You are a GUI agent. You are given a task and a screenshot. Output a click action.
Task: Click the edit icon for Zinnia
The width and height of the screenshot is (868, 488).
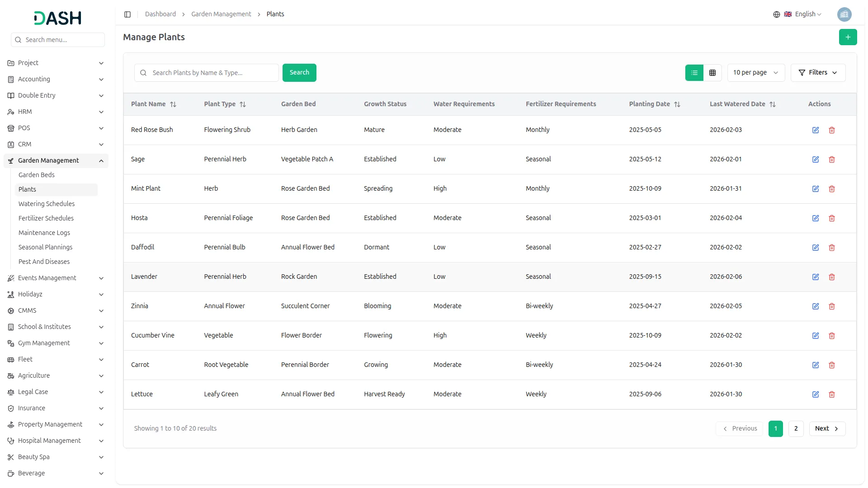pos(816,306)
